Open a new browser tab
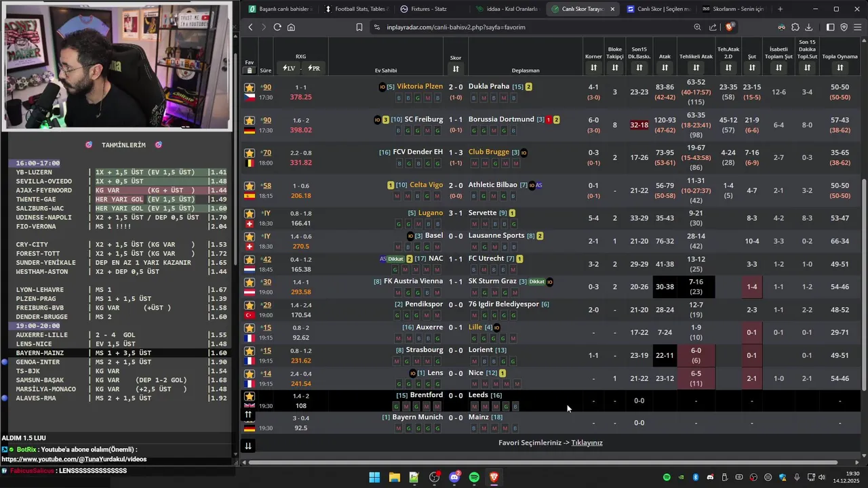Viewport: 868px width, 488px height. pos(780,9)
